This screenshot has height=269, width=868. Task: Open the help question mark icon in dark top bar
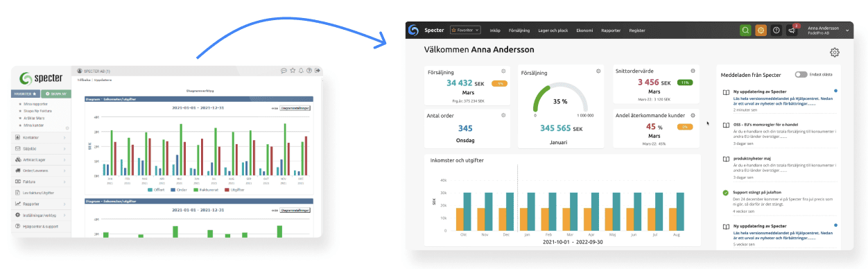click(x=776, y=30)
